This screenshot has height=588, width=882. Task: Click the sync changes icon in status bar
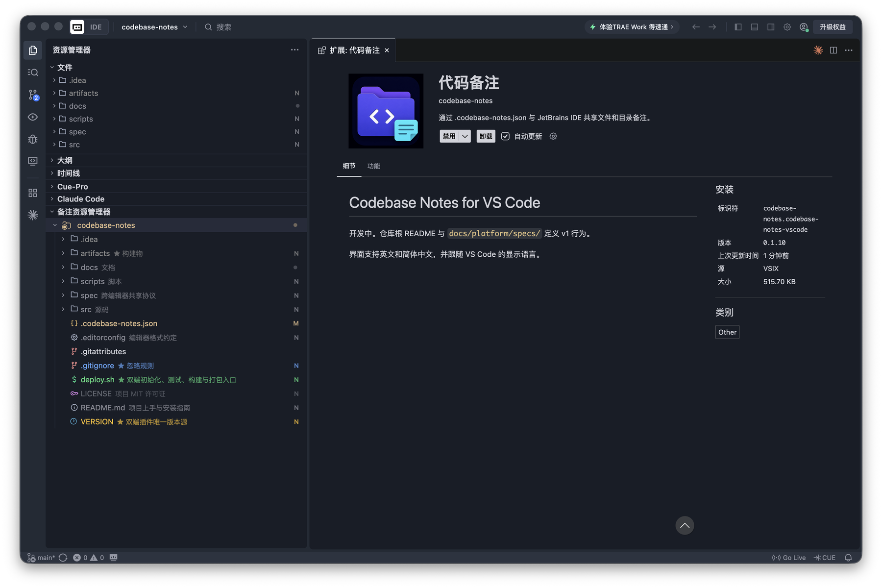[x=63, y=558]
